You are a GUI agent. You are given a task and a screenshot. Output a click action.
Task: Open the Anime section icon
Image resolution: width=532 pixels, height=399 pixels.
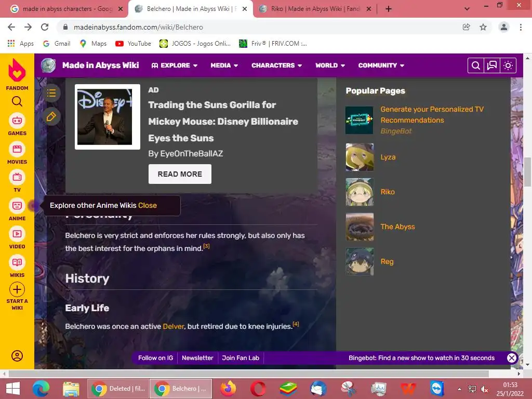pyautogui.click(x=17, y=206)
